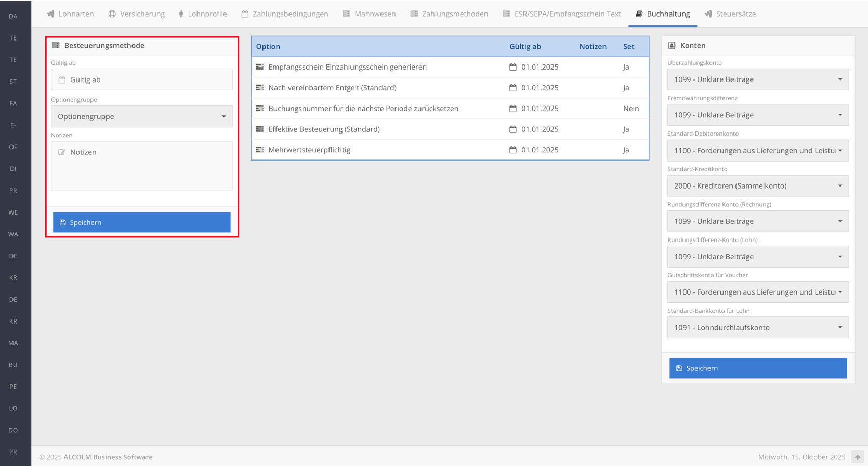Expand Standard-Bankkonto für Lohn dropdown

click(x=757, y=328)
